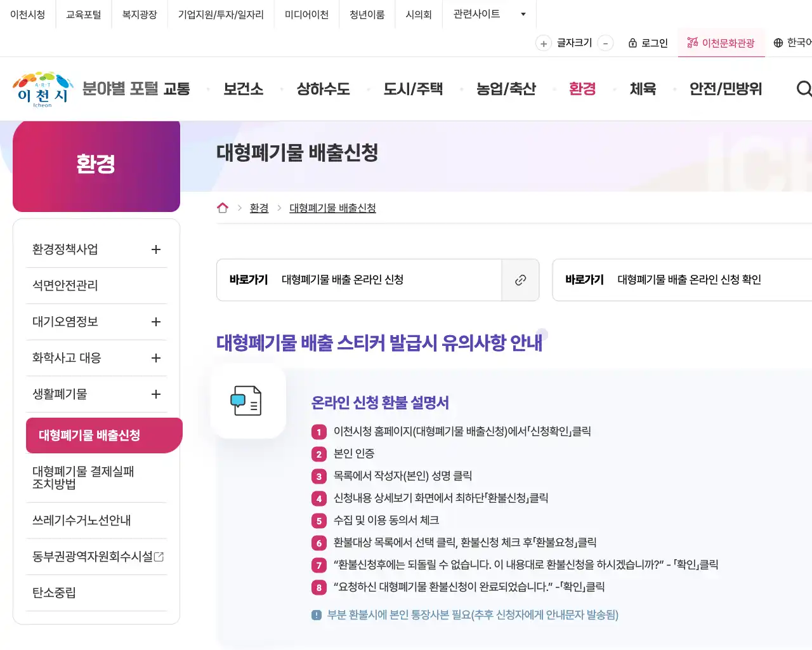Click 대형폐기물 배출 스티커 발급시 유의사항 안내 heading
The height and width of the screenshot is (650, 812).
point(379,343)
